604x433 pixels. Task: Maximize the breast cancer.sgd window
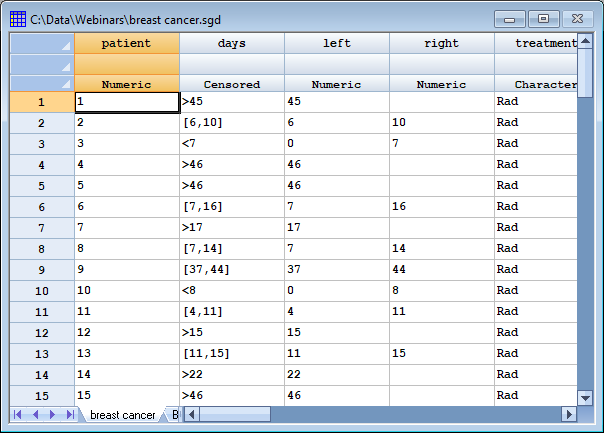click(x=543, y=18)
